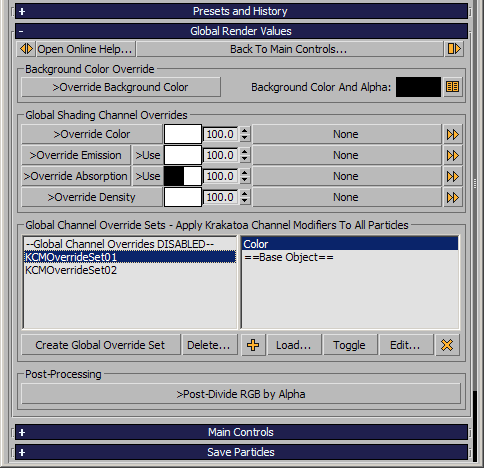Click the Override Color 100.0 value field
484x468 pixels.
[x=221, y=134]
